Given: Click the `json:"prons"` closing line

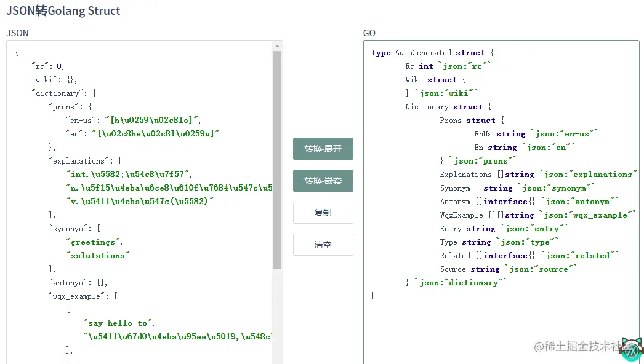Looking at the screenshot, I should tap(478, 161).
